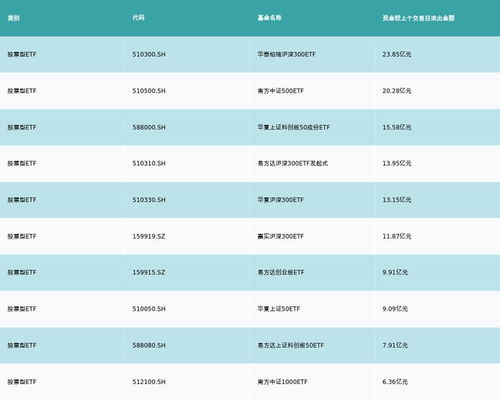Click the 基金名称 column header

(x=269, y=18)
